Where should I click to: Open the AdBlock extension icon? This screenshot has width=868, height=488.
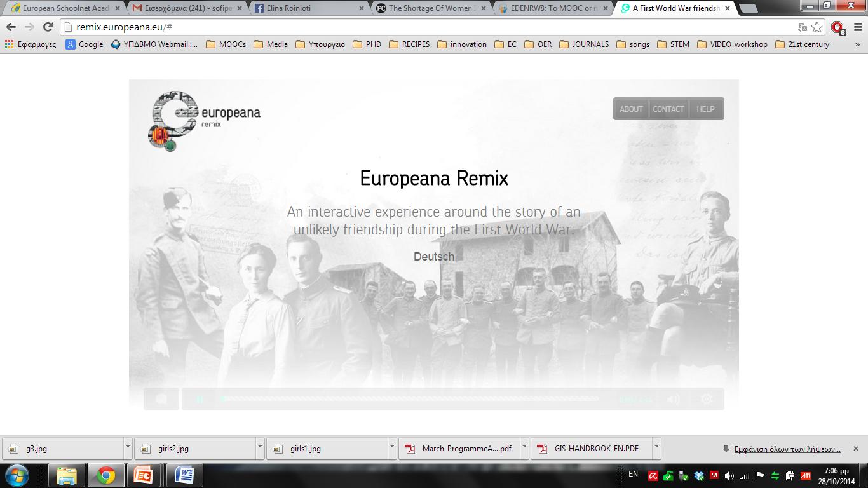point(837,27)
